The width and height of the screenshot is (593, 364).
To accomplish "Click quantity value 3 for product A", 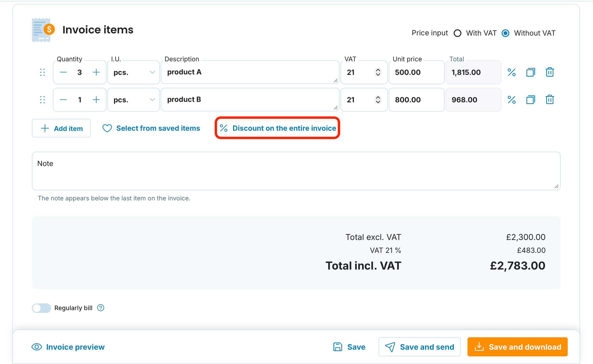I will 80,72.
